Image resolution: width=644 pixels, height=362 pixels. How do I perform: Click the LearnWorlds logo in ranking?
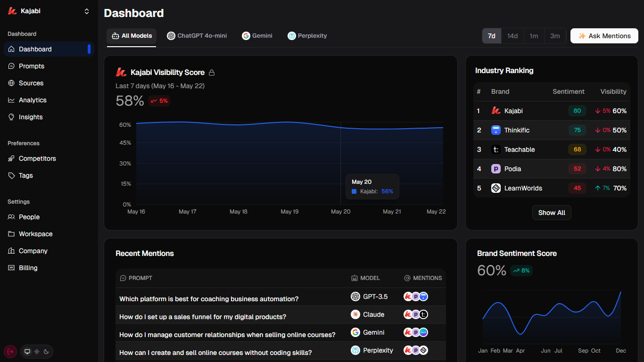[x=496, y=188]
